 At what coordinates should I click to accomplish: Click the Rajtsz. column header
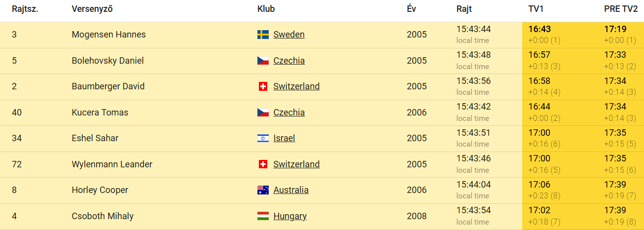[25, 9]
